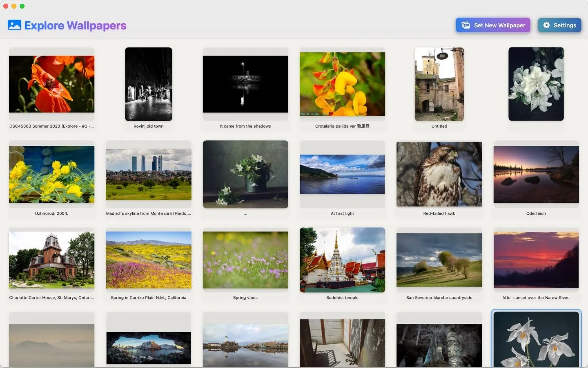Select the Charlotte Carter House thumbnail
Viewport: 588px width, 368px height.
(x=52, y=260)
